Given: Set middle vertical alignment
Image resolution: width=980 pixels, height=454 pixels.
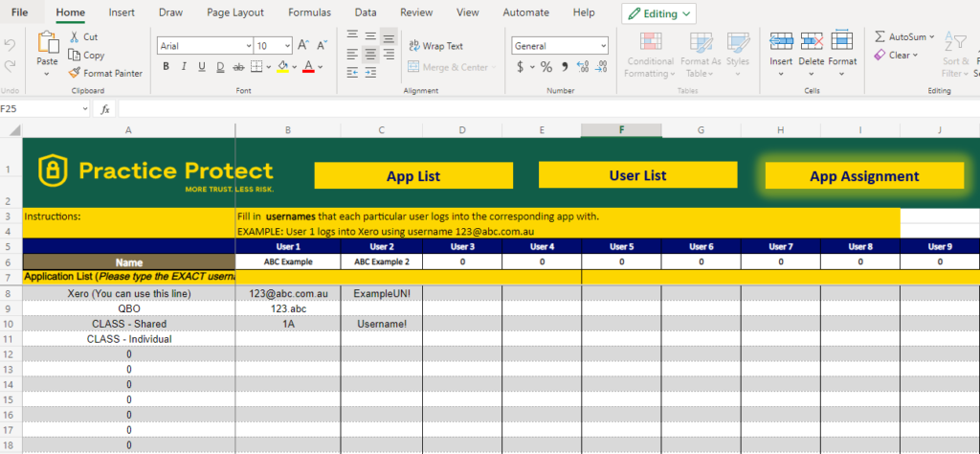Looking at the screenshot, I should (x=370, y=35).
